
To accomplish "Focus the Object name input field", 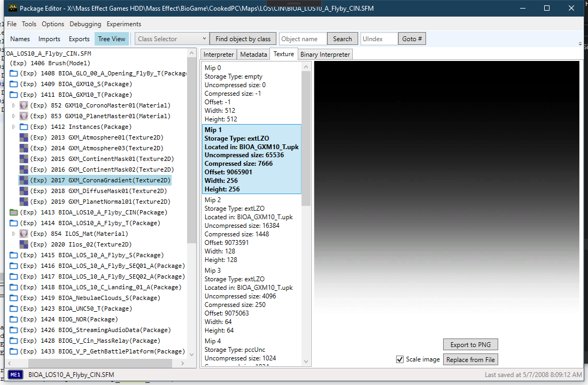I will coord(303,38).
